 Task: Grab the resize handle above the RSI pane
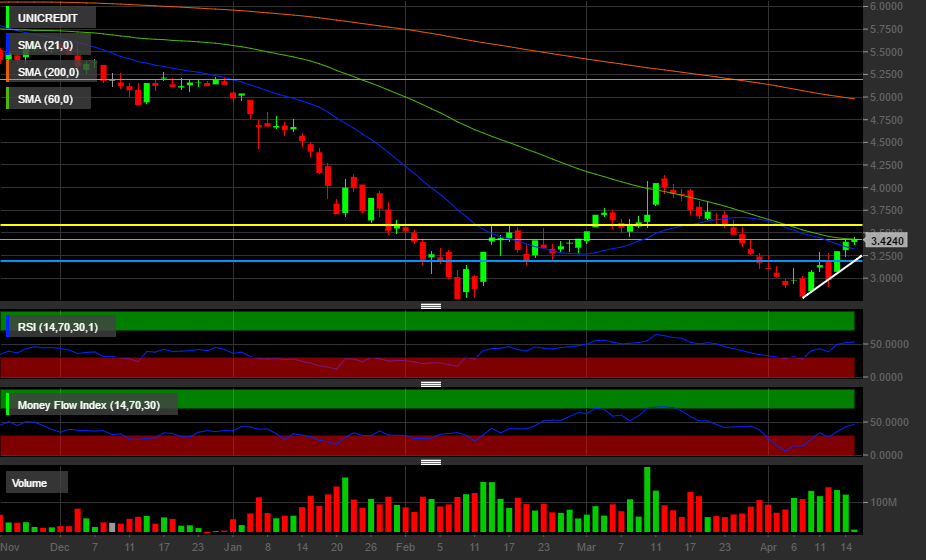431,306
